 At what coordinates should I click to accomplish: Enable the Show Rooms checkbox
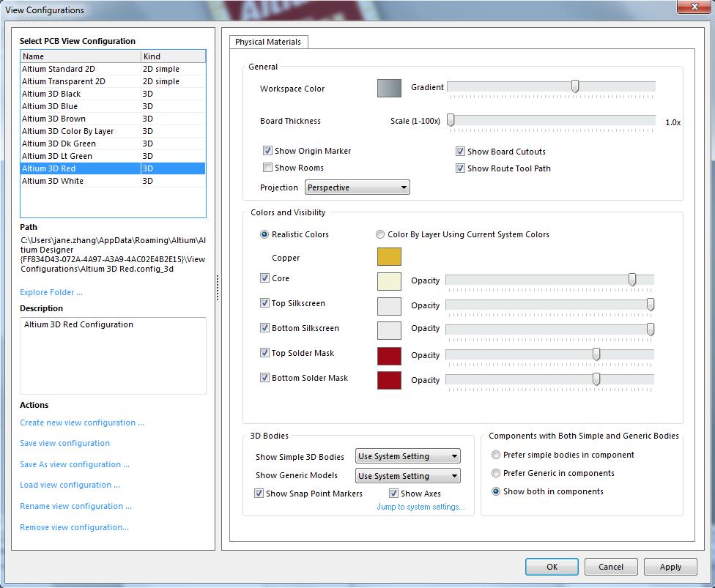pyautogui.click(x=268, y=168)
